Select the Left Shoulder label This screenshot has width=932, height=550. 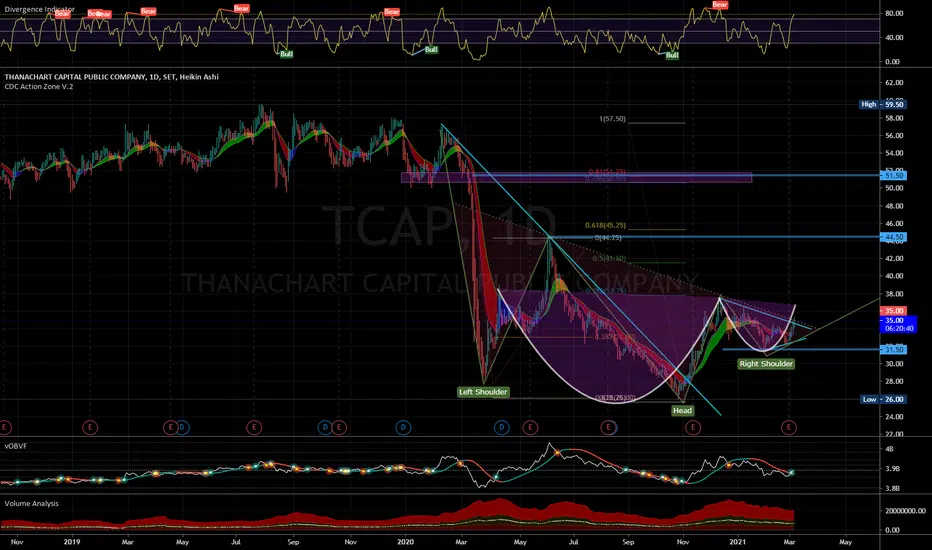click(483, 392)
